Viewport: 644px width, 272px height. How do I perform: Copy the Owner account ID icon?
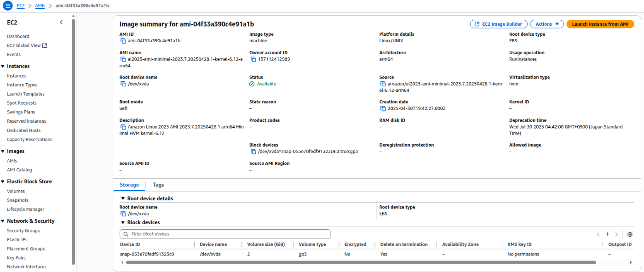(253, 59)
